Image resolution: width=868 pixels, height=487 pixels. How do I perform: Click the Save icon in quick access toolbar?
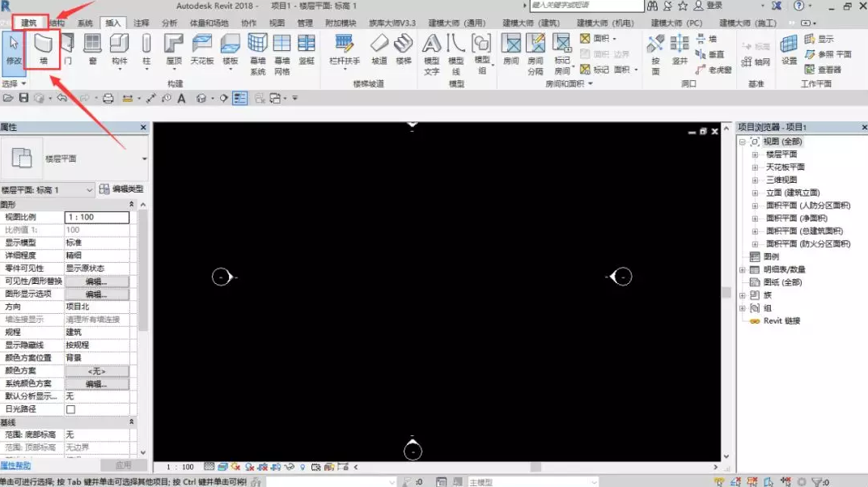click(23, 98)
